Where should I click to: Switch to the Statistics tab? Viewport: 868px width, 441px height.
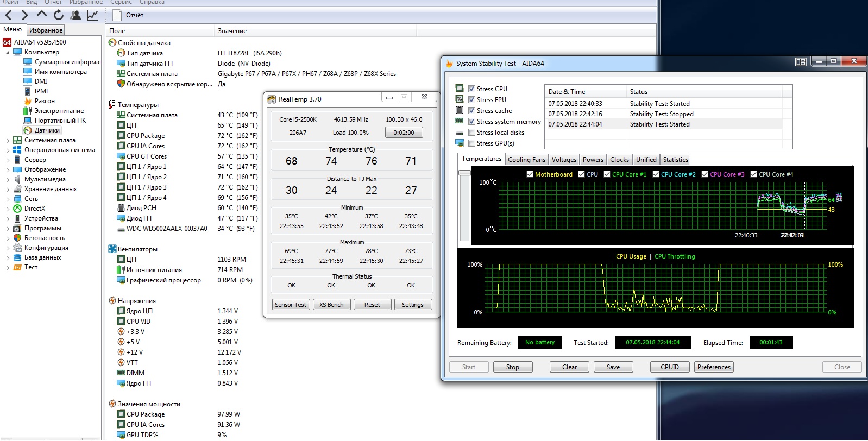675,160
